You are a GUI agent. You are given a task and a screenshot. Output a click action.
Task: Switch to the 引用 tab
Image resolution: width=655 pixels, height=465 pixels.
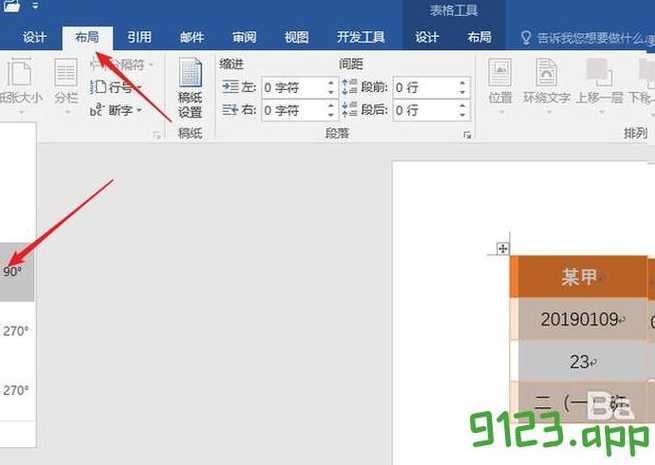(x=139, y=38)
